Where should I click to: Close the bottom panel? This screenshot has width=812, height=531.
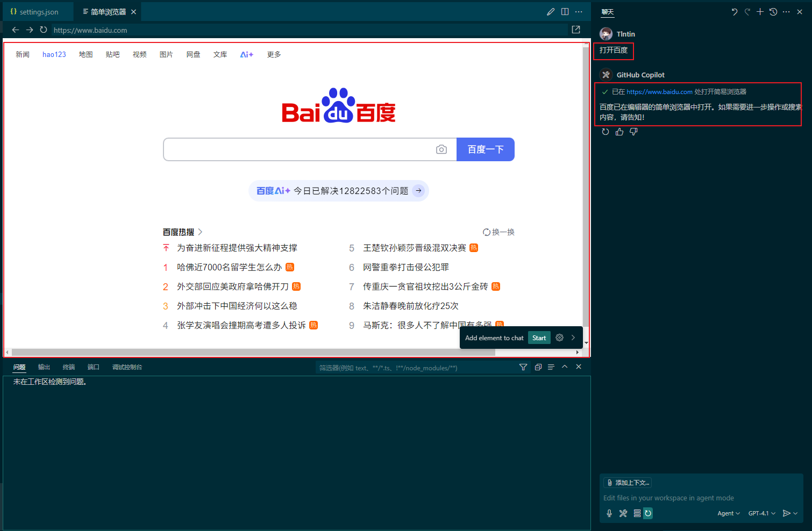[x=579, y=367]
